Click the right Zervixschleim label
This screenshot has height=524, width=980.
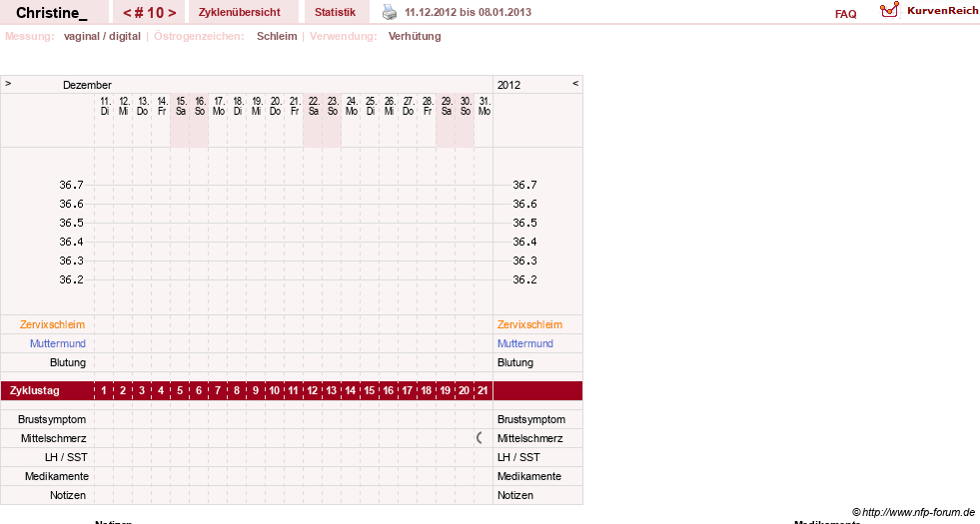coord(529,324)
